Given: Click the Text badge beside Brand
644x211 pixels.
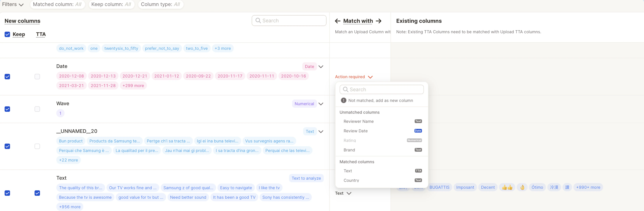Looking at the screenshot, I should [x=418, y=150].
